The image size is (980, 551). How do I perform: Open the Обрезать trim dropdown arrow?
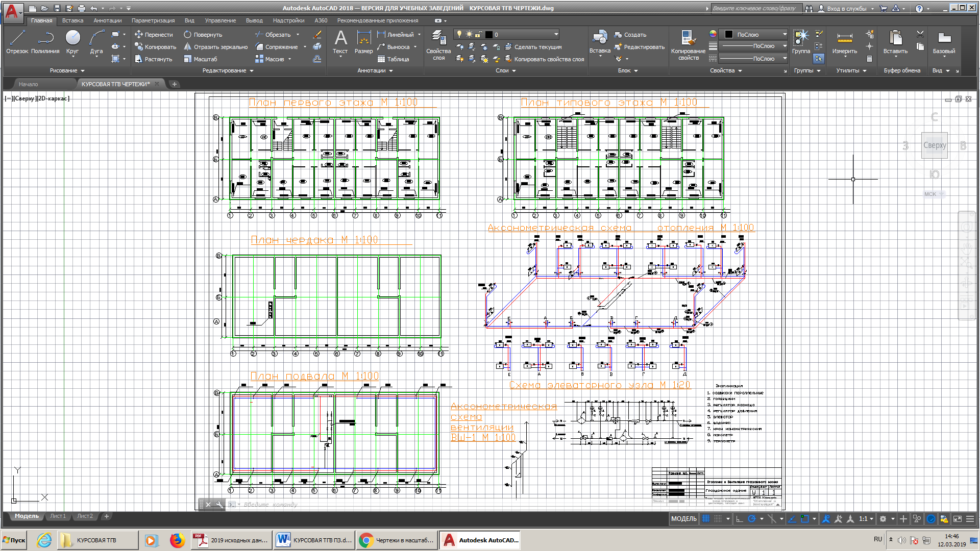pyautogui.click(x=298, y=35)
